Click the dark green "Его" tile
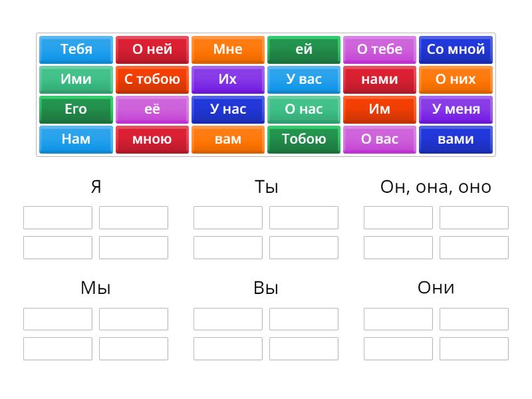Image resolution: width=532 pixels, height=399 pixels. (x=76, y=109)
